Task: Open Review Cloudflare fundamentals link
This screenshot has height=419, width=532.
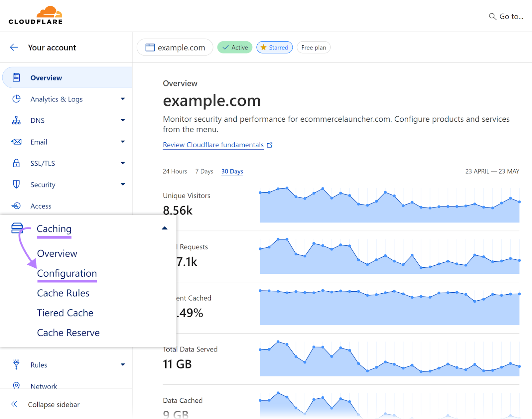Action: point(213,145)
